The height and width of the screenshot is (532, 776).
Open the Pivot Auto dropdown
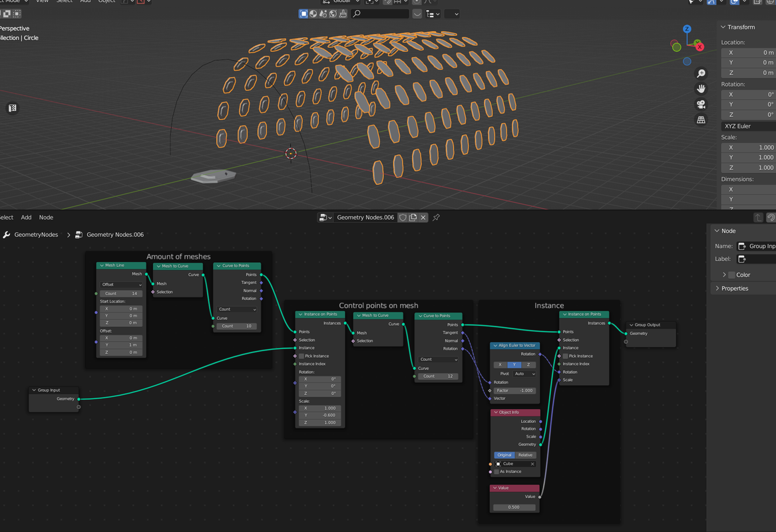(524, 374)
